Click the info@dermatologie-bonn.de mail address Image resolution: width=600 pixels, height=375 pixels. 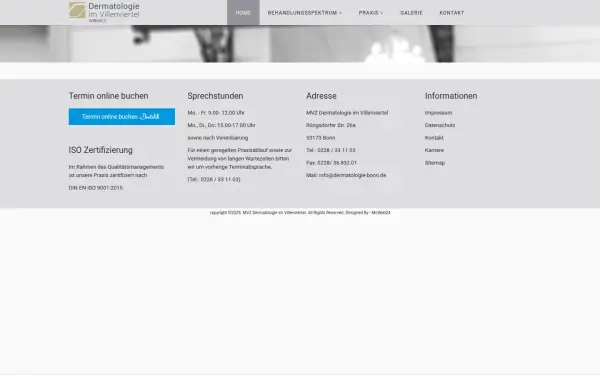click(352, 175)
